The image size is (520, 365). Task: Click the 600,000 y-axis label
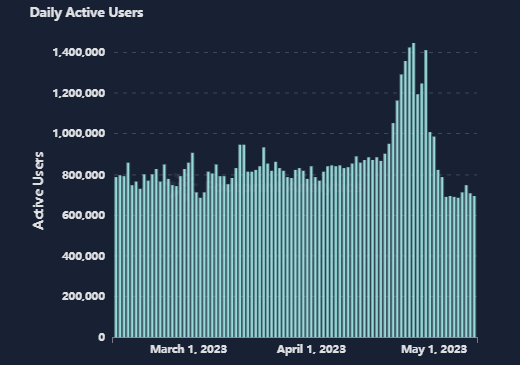(x=83, y=215)
